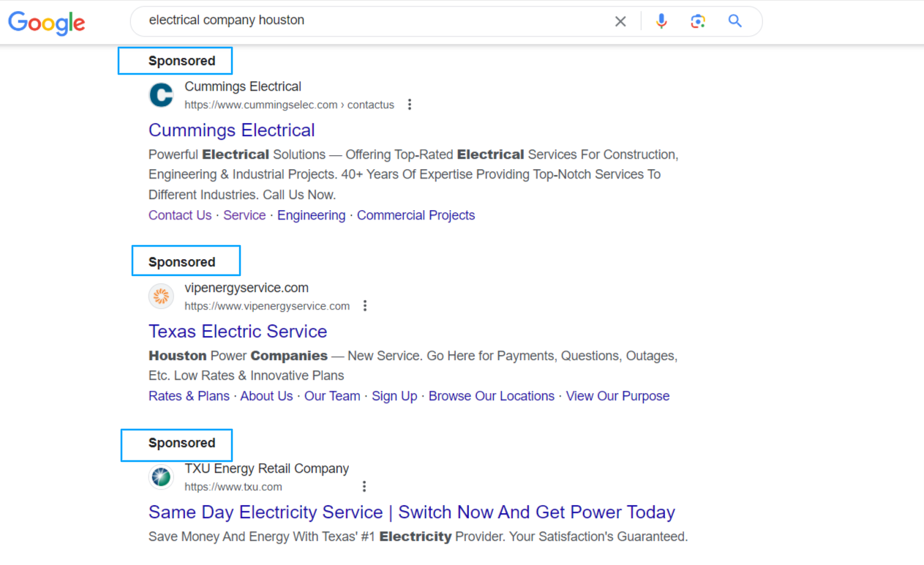This screenshot has width=924, height=565.
Task: Open the three-dot menu for Cummings Electrical ad
Action: (410, 105)
